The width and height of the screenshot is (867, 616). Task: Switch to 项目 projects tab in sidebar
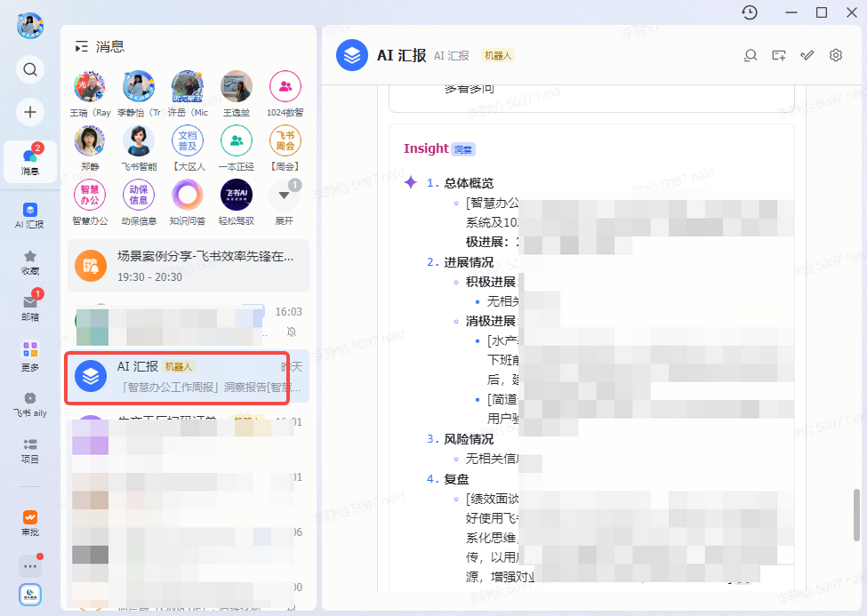[x=30, y=450]
